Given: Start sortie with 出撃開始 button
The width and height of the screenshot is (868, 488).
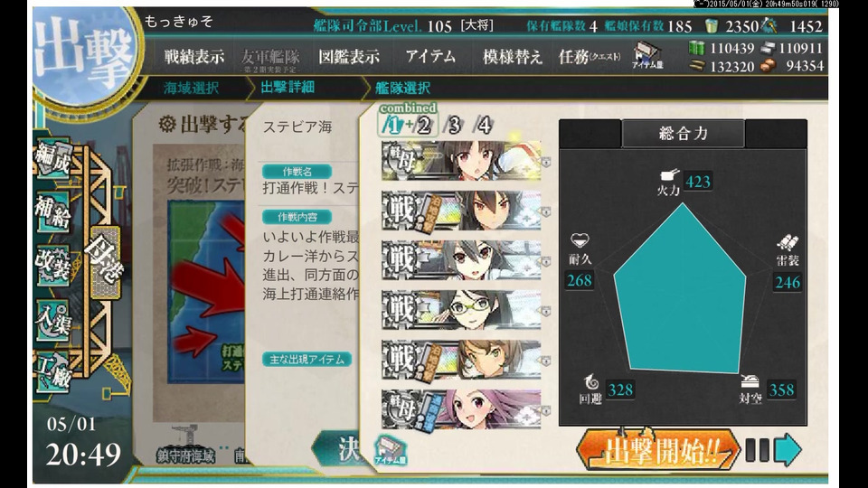Looking at the screenshot, I should tap(657, 451).
